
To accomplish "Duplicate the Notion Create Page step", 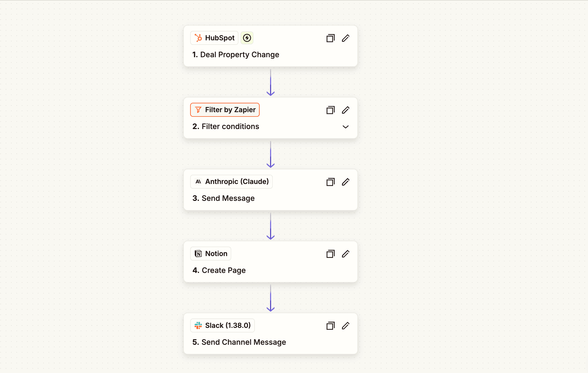I will tap(330, 254).
